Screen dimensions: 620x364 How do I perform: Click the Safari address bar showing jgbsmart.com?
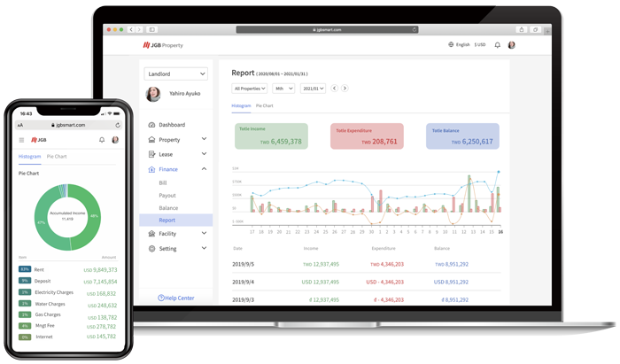328,29
